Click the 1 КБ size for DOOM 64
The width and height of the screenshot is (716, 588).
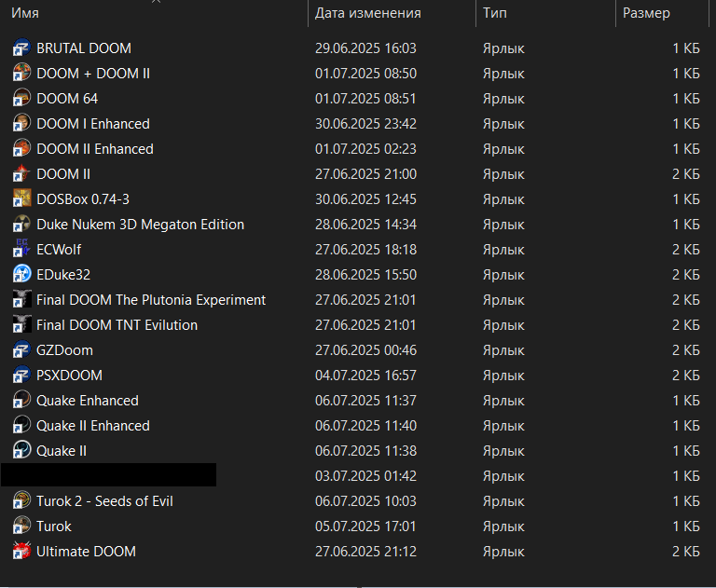point(686,99)
